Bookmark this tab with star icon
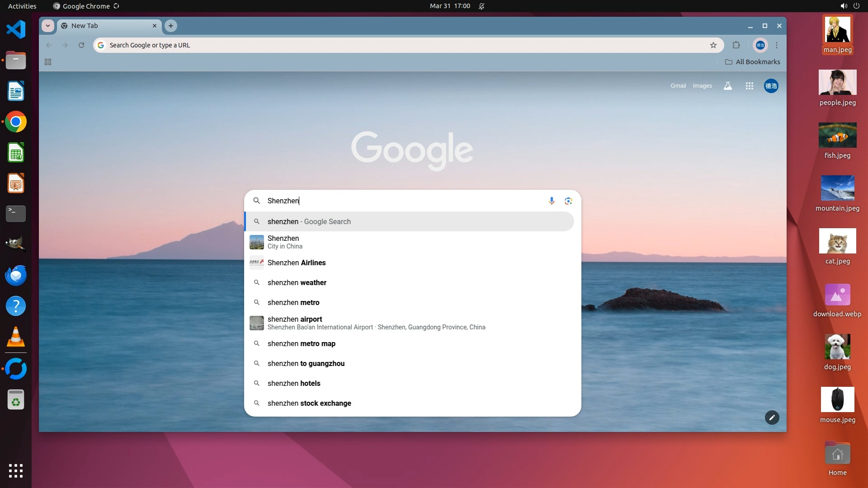868x488 pixels. pos(713,45)
